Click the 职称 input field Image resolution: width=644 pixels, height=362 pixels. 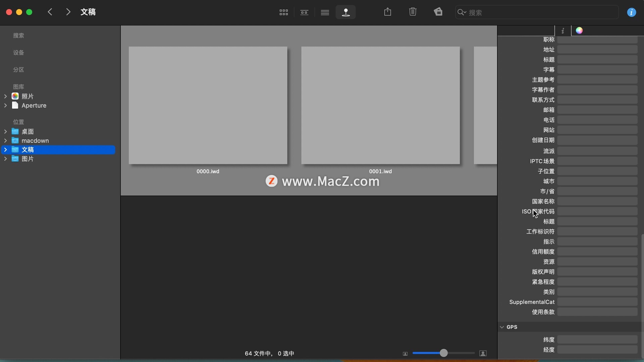(597, 40)
